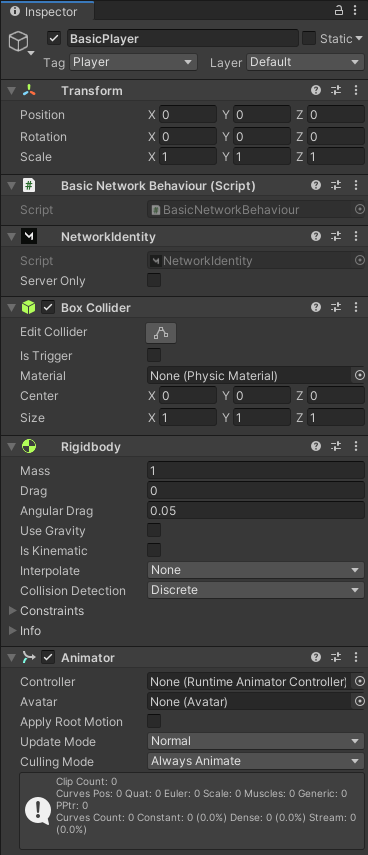Open the Collision Detection dropdown
The image size is (368, 855).
pos(256,590)
